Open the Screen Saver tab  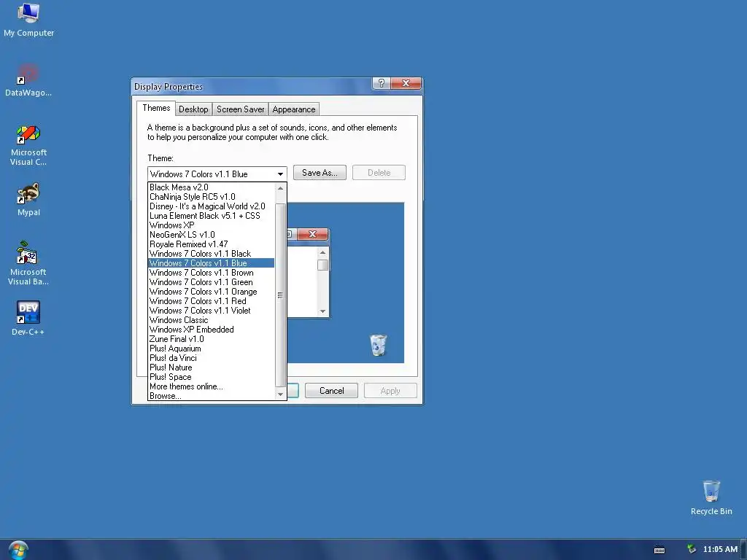point(240,109)
